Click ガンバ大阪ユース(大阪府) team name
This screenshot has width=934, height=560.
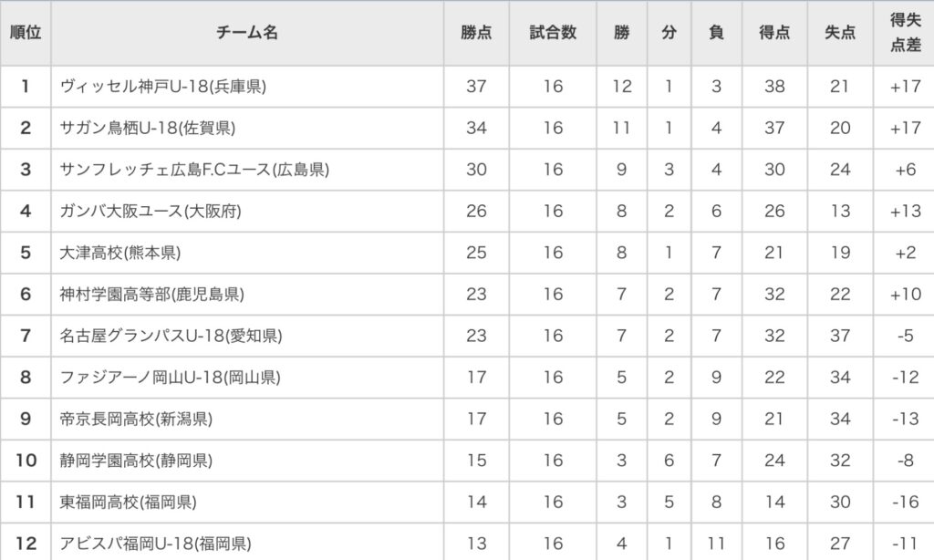coord(150,212)
